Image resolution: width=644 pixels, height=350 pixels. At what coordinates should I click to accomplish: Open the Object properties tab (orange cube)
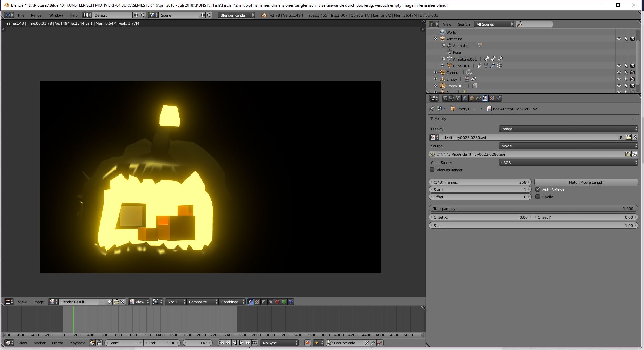(x=472, y=98)
